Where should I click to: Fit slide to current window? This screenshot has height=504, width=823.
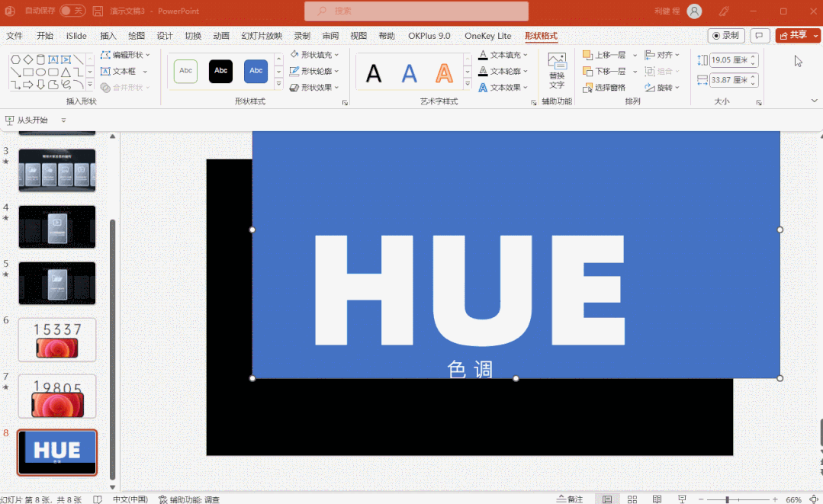pyautogui.click(x=814, y=499)
